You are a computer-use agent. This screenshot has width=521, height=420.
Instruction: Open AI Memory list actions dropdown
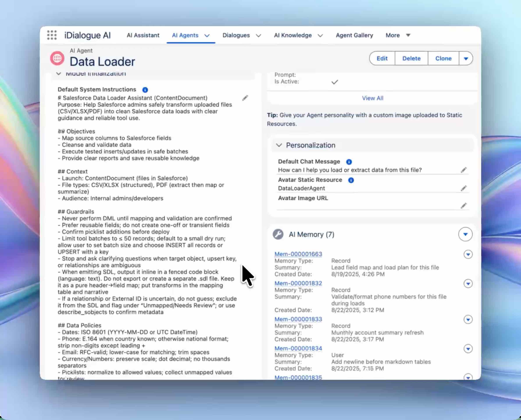pyautogui.click(x=465, y=234)
